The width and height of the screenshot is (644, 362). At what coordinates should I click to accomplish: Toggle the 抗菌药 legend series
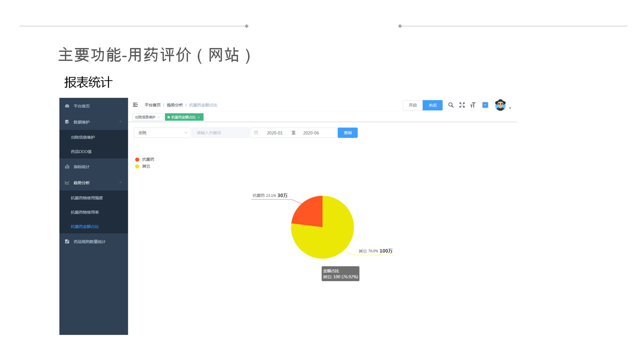pyautogui.click(x=145, y=159)
